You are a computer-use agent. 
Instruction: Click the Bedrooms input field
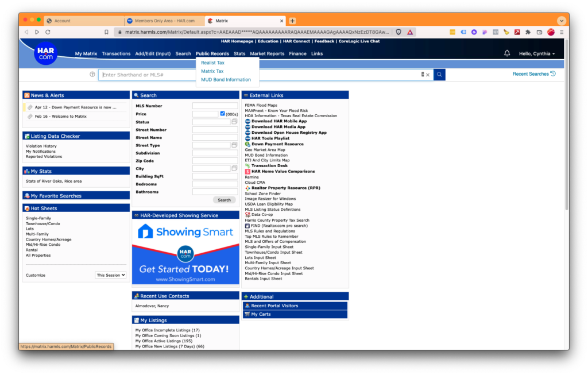click(x=215, y=184)
